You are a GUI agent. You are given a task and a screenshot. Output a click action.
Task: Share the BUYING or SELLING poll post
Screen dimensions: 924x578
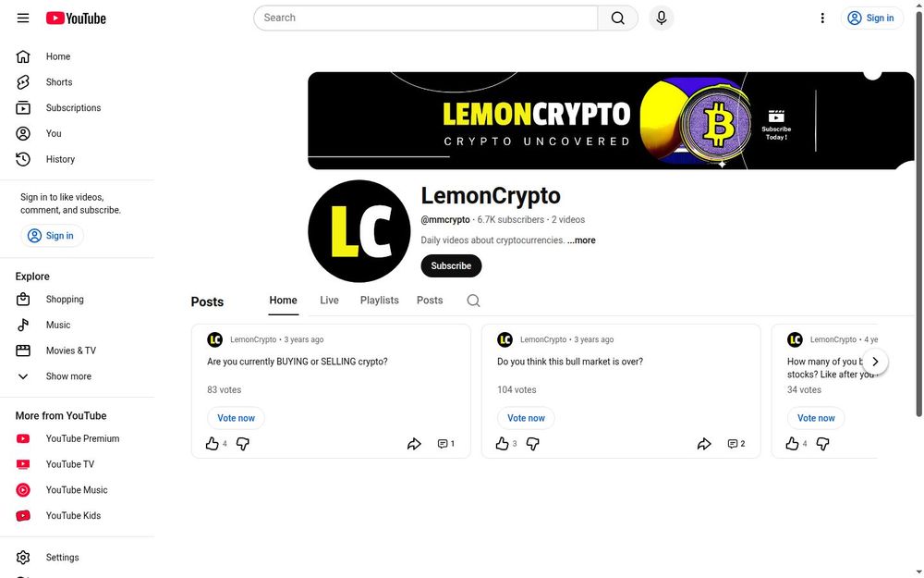414,444
